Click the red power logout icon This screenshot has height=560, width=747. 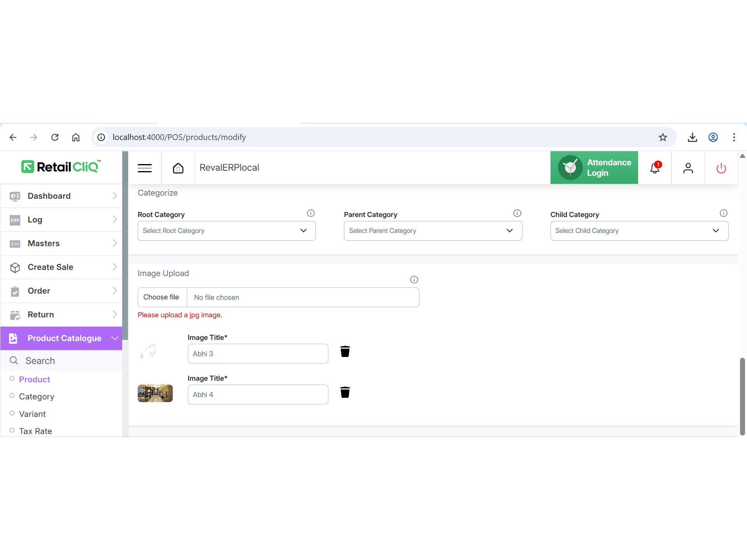point(721,168)
